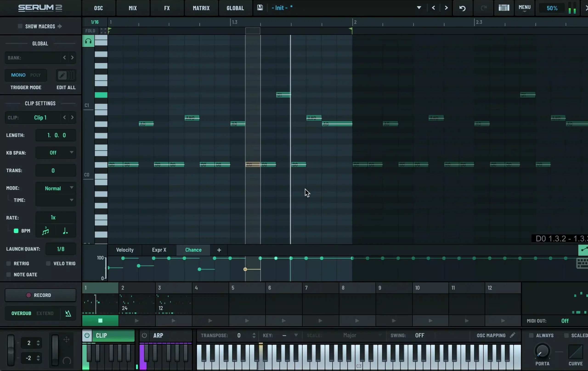Screen dimensions: 588x371
Task: Click the redo arrow icon
Action: pos(483,8)
